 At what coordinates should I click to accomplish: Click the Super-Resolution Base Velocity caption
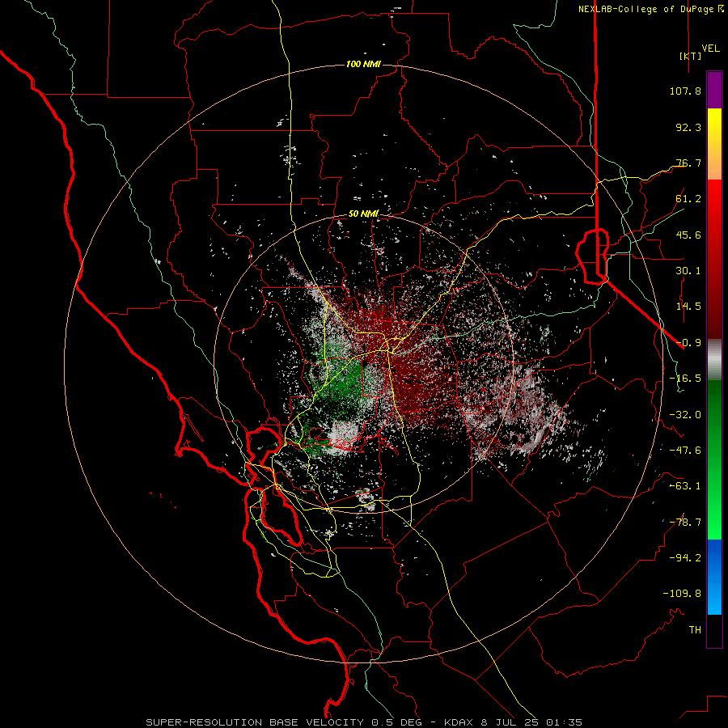(364, 722)
